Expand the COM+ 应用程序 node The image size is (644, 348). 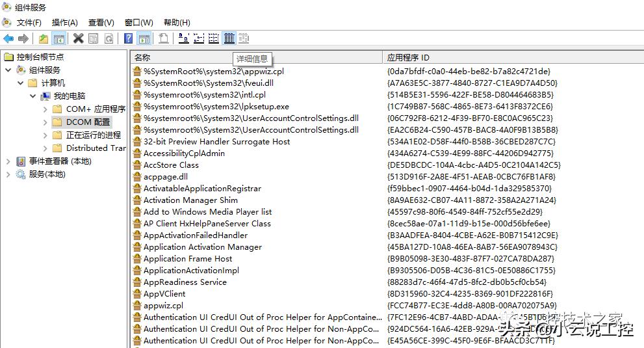tap(45, 109)
